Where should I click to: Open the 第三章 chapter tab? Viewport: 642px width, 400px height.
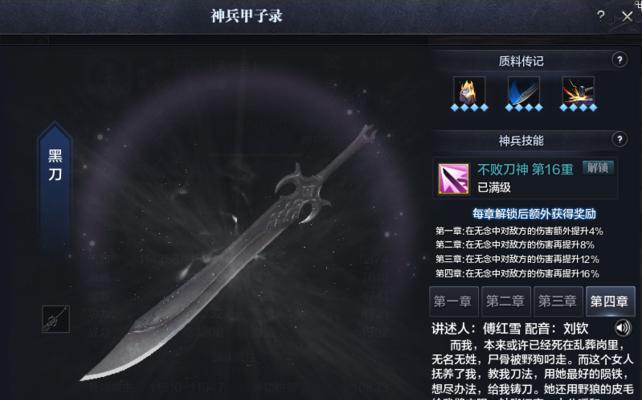(558, 301)
